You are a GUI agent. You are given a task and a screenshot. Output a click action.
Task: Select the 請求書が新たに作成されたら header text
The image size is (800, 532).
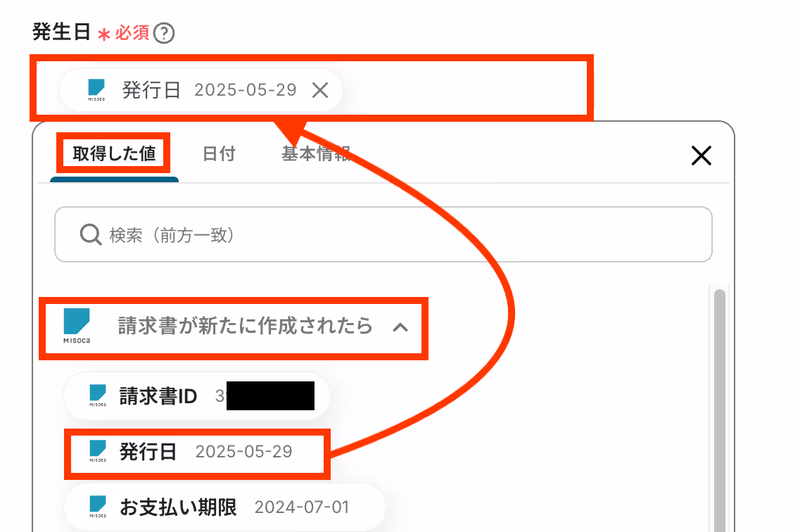click(245, 326)
